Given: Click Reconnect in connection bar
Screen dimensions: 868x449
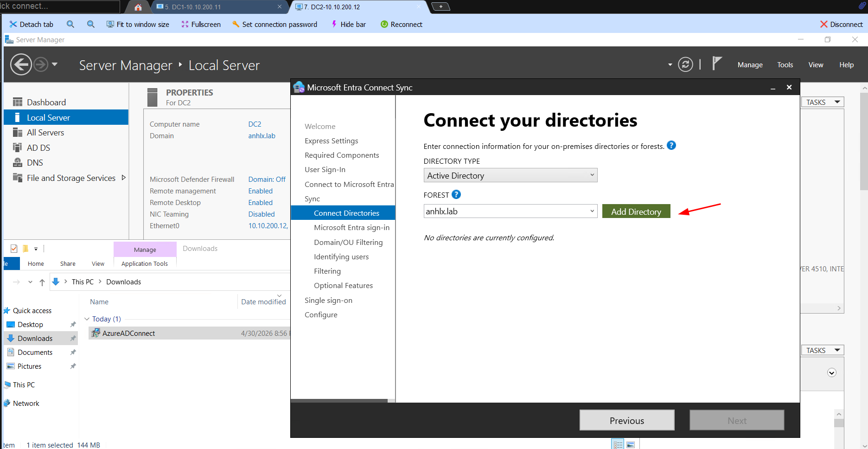Looking at the screenshot, I should [402, 24].
